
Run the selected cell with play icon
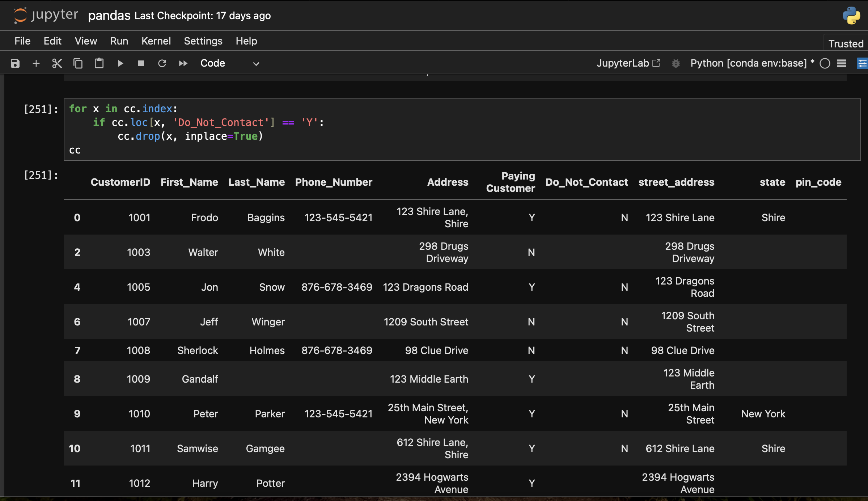(120, 63)
